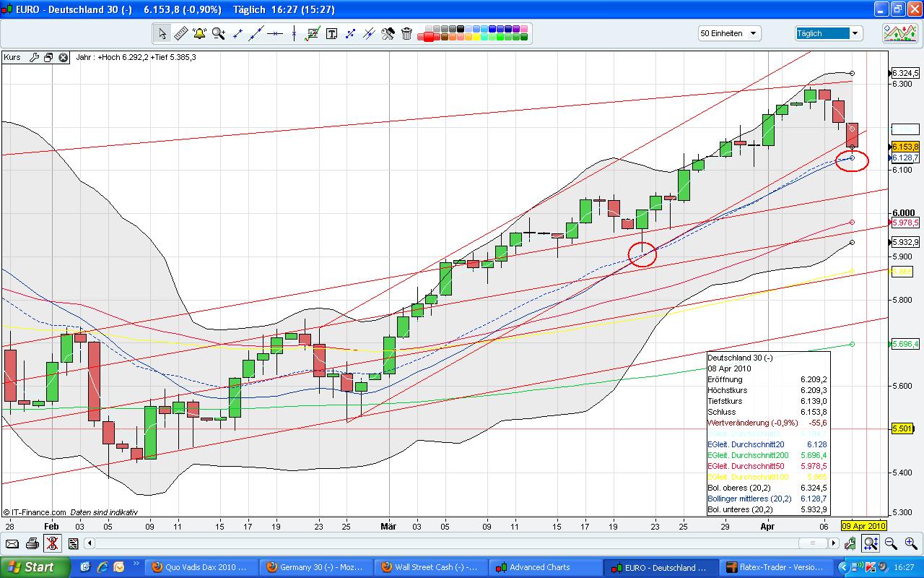Select the horizontal line tool
This screenshot has height=578, width=924.
click(275, 33)
